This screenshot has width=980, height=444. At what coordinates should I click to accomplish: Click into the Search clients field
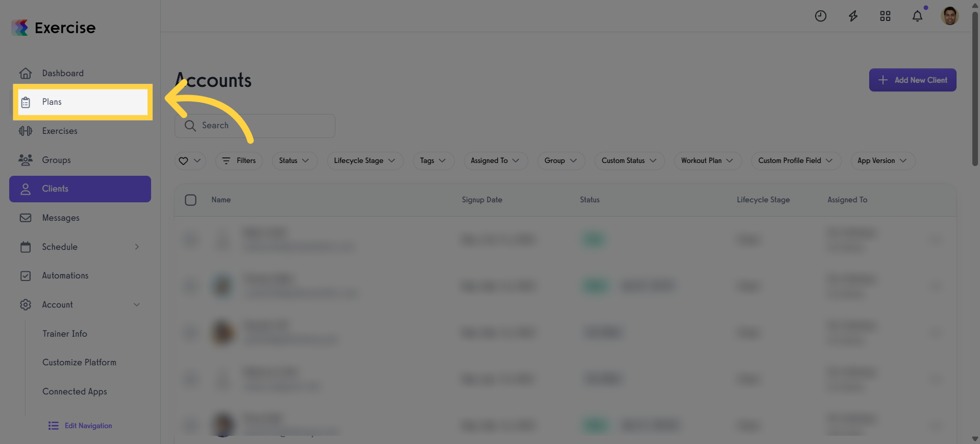(x=255, y=126)
